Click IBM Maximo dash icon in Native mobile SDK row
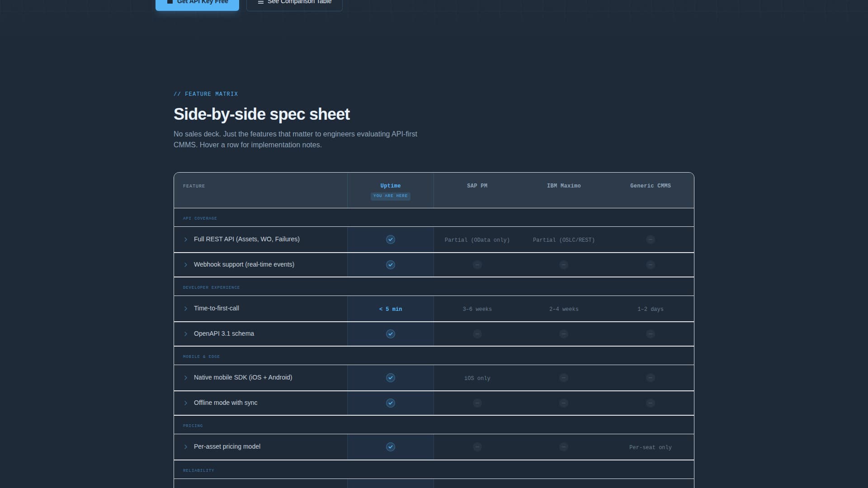Screen dimensions: 868x488 click(564, 378)
